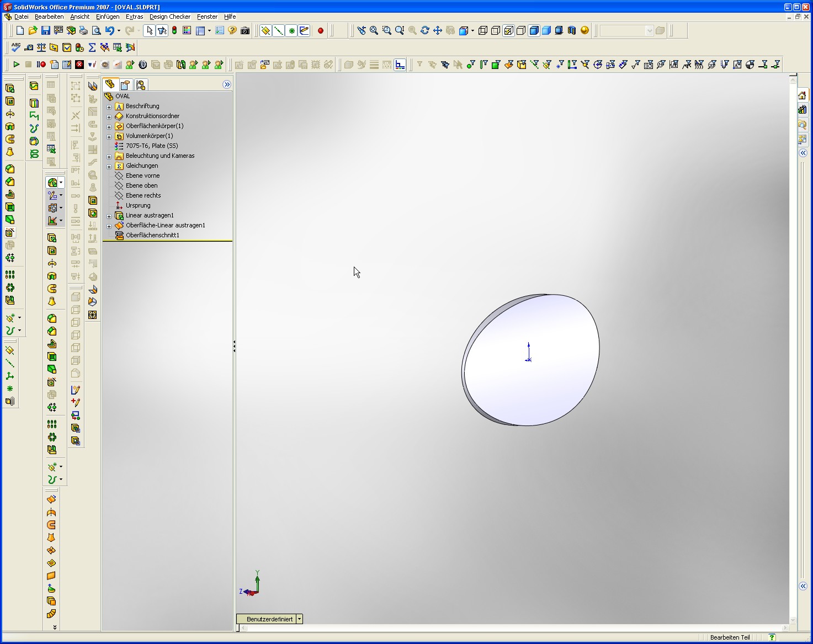The height and width of the screenshot is (644, 813).
Task: Click the Measure tool icon
Action: [29, 47]
